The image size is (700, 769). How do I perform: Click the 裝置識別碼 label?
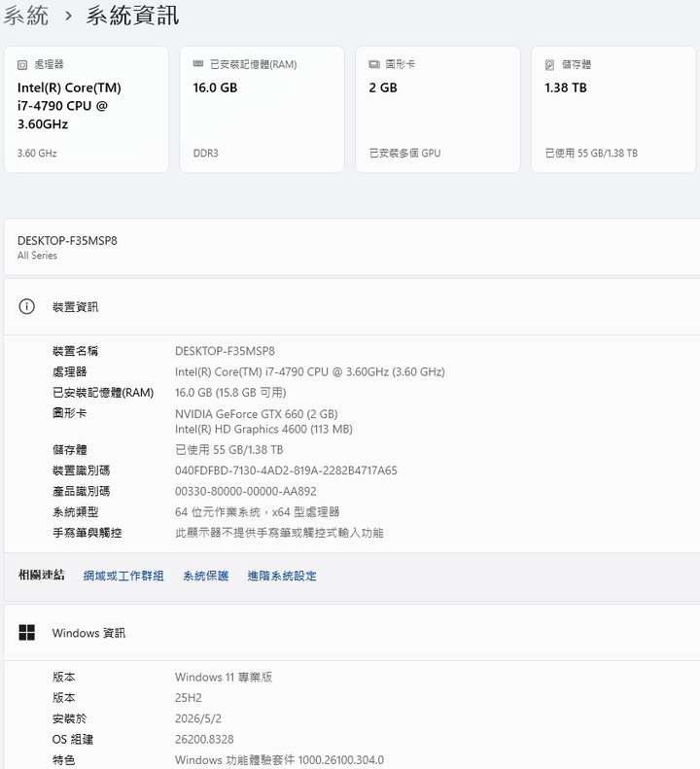[x=81, y=471]
